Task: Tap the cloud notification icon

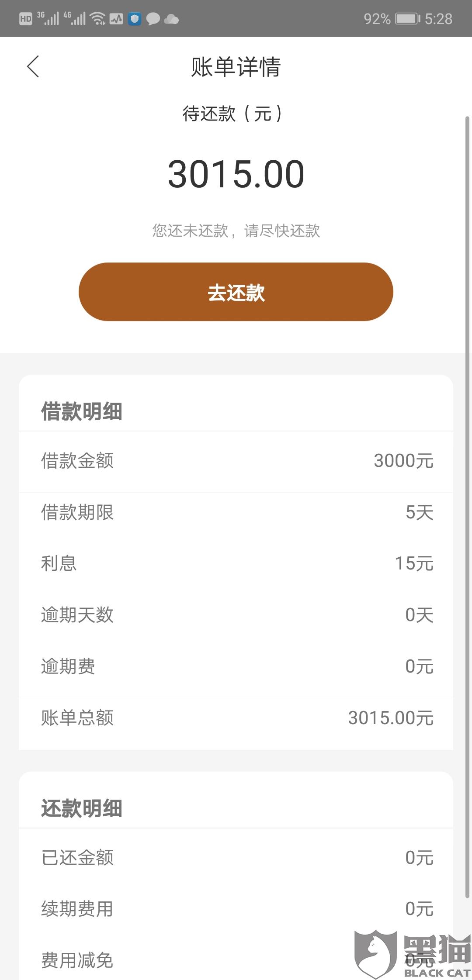Action: coord(171,19)
